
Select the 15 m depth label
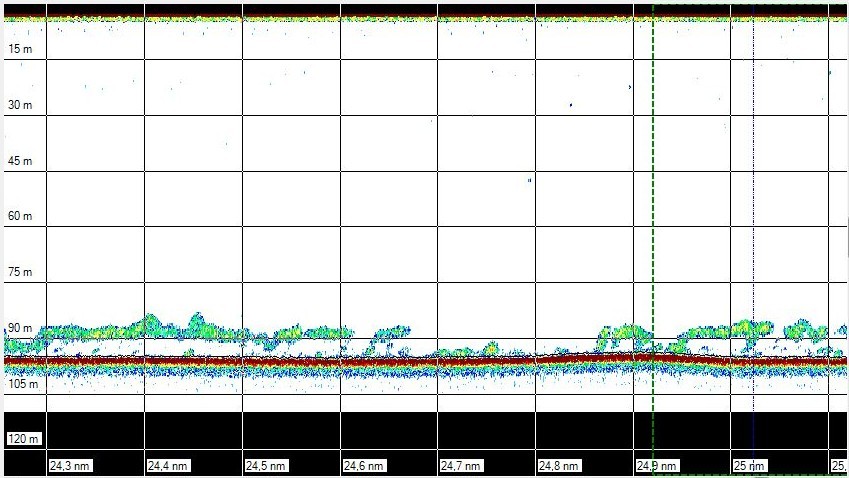(20, 49)
